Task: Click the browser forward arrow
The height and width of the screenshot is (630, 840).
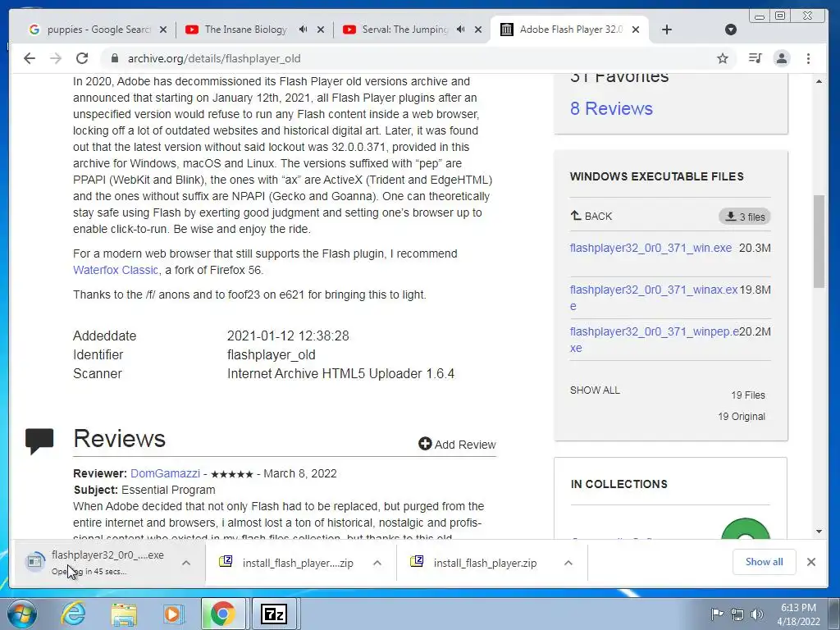Action: (56, 58)
